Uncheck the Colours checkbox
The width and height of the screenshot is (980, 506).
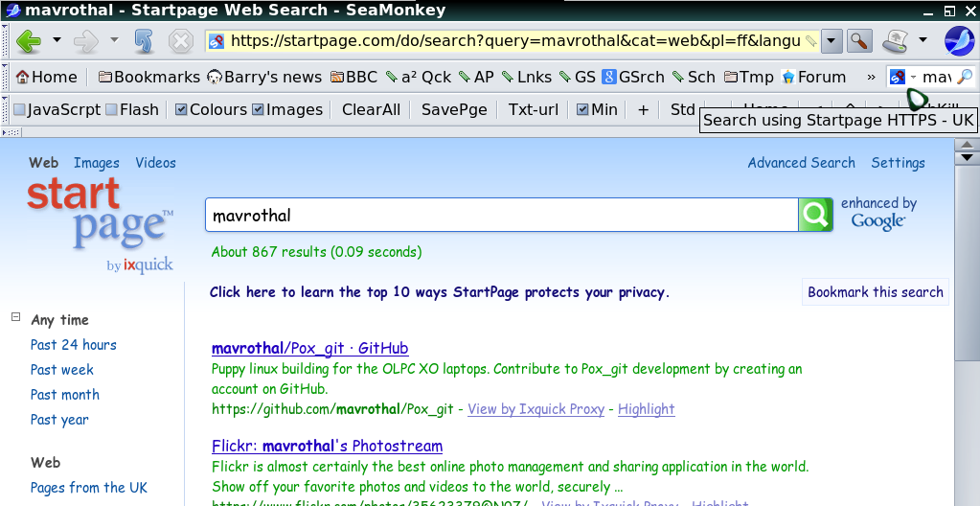pos(181,109)
